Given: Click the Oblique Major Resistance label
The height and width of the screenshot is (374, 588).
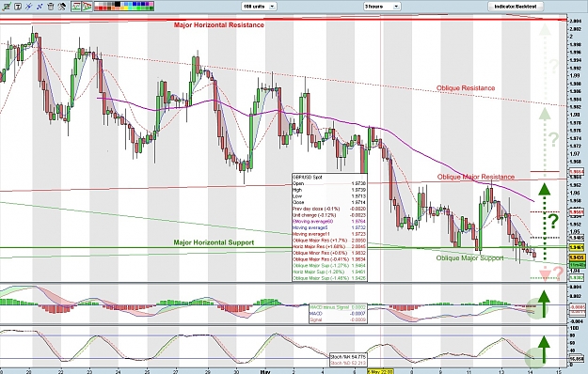Looking at the screenshot, I should (x=476, y=177).
